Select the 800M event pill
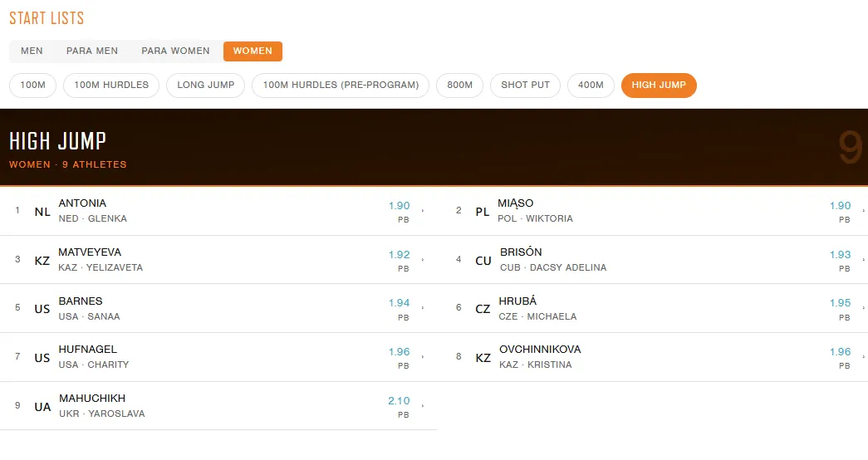The image size is (868, 460). 459,86
